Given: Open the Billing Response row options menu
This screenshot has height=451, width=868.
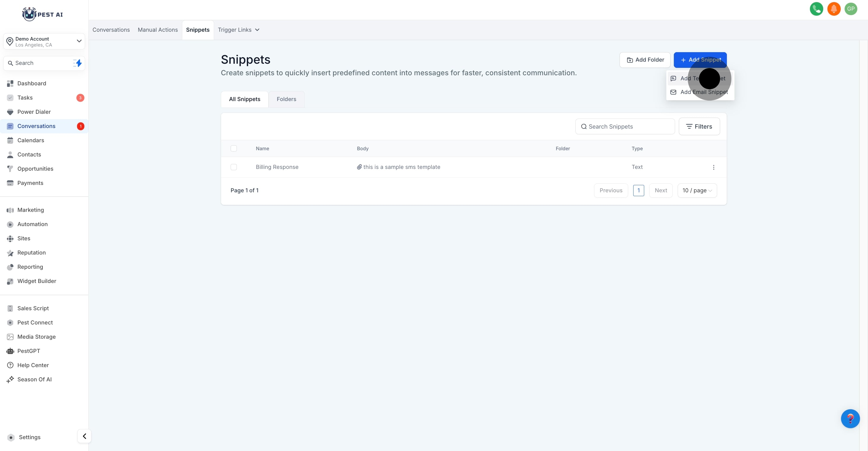Looking at the screenshot, I should point(713,167).
